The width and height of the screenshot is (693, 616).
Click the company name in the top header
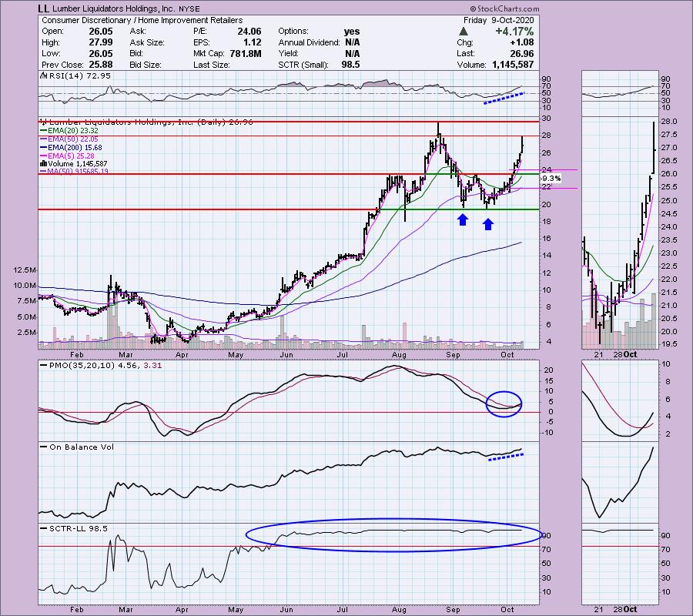[114, 8]
